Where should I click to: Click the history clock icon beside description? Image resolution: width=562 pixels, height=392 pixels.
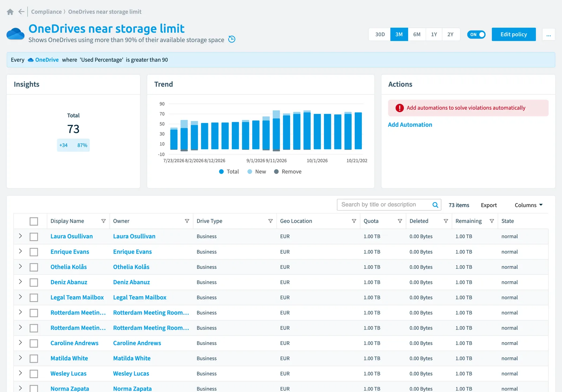(232, 39)
